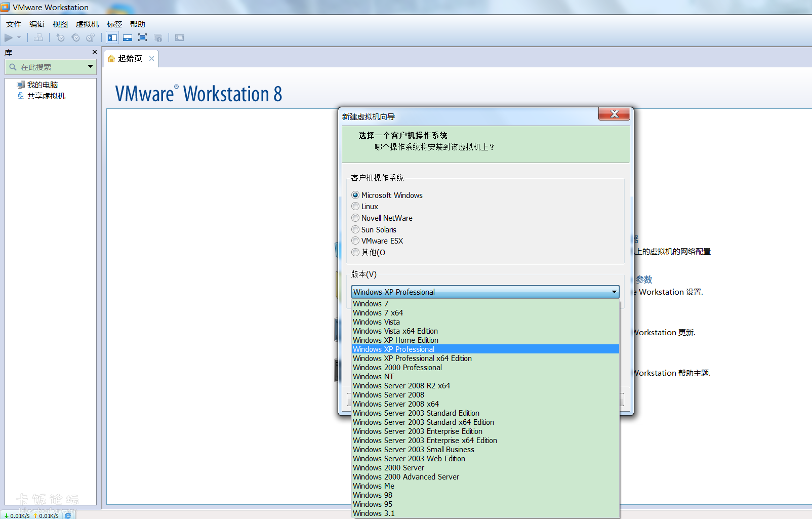Viewport: 812px width, 519px height.
Task: Close the 库 library panel
Action: click(x=94, y=52)
